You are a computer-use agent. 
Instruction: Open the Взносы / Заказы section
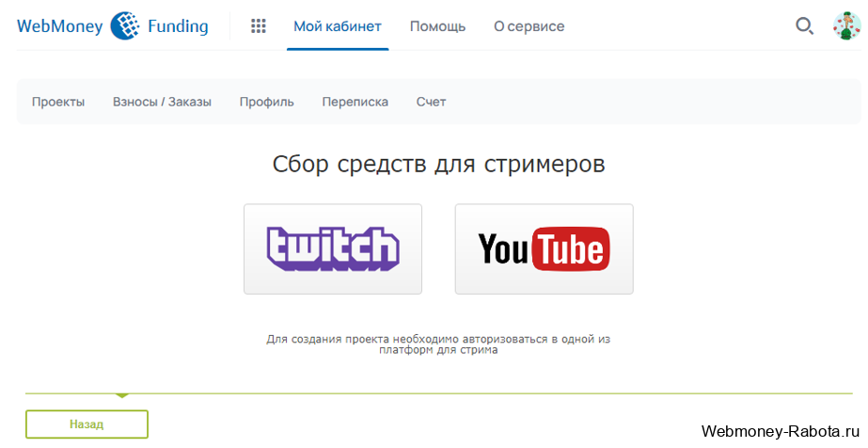pos(162,102)
